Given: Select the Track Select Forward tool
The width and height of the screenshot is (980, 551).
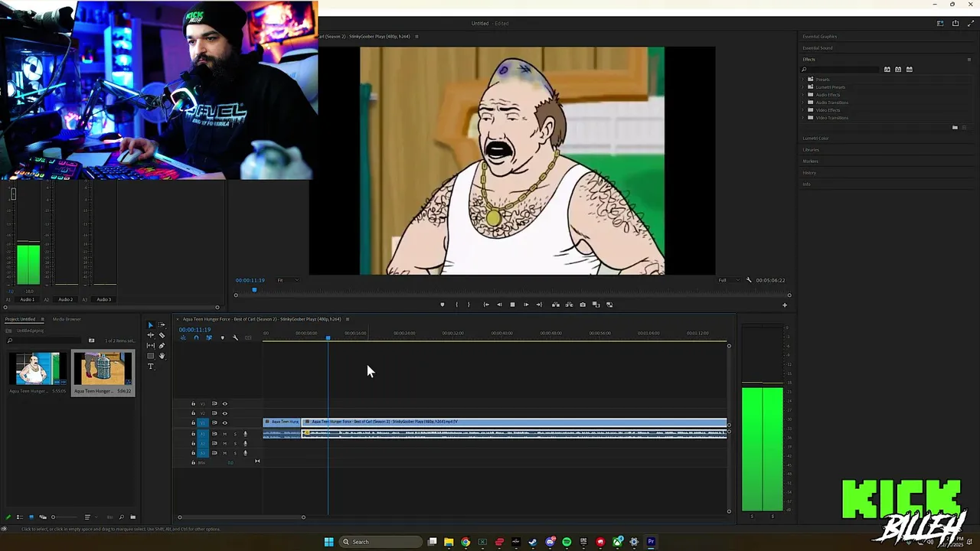Looking at the screenshot, I should pyautogui.click(x=162, y=324).
